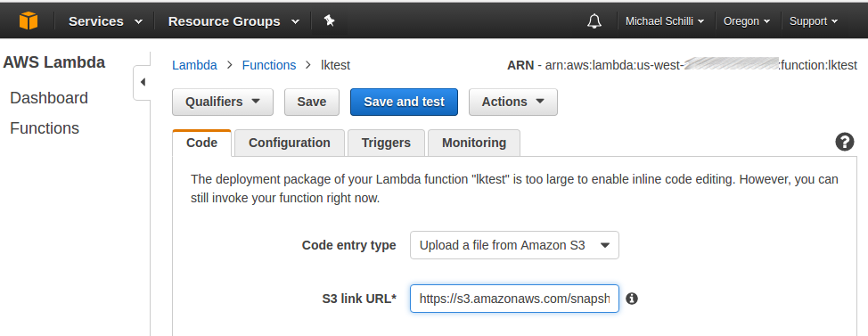
Task: Collapse the sidebar with the arrow handle
Action: pyautogui.click(x=143, y=83)
